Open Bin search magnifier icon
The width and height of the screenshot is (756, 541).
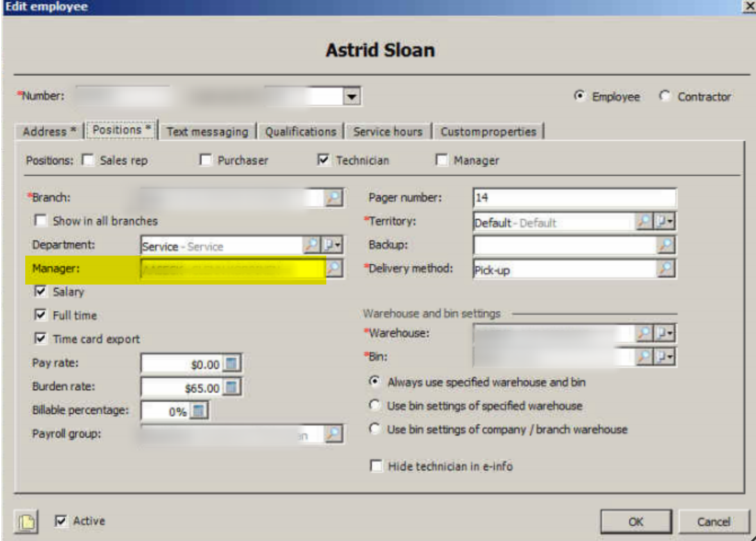click(644, 357)
